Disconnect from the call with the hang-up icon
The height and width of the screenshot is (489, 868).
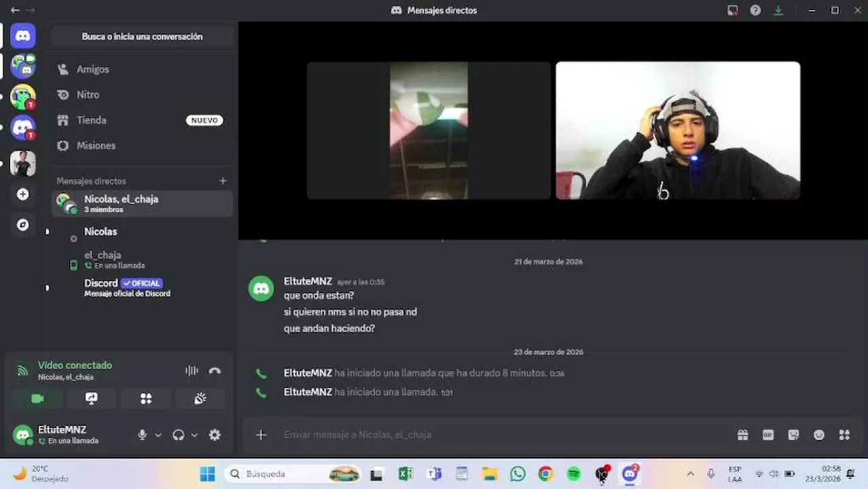[215, 371]
